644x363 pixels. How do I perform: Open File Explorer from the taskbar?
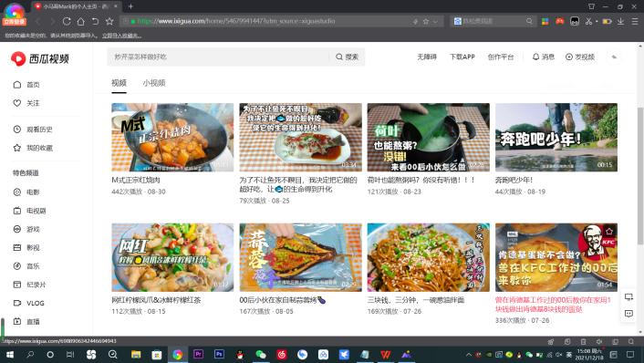click(x=136, y=355)
